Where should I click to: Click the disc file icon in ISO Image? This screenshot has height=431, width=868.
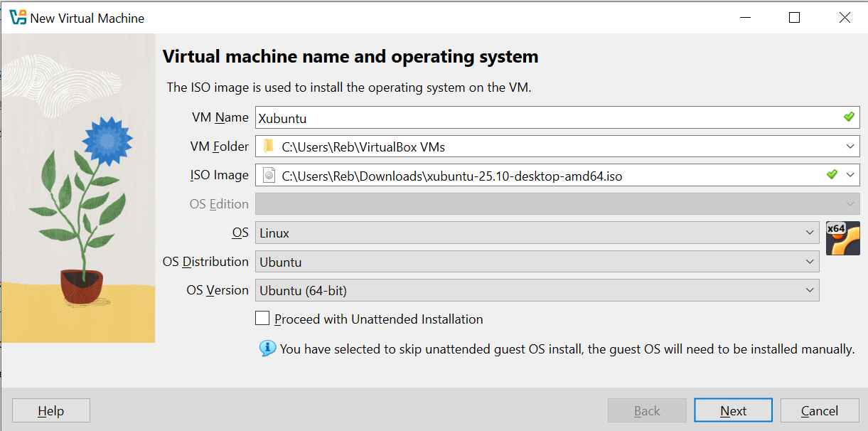pos(269,175)
